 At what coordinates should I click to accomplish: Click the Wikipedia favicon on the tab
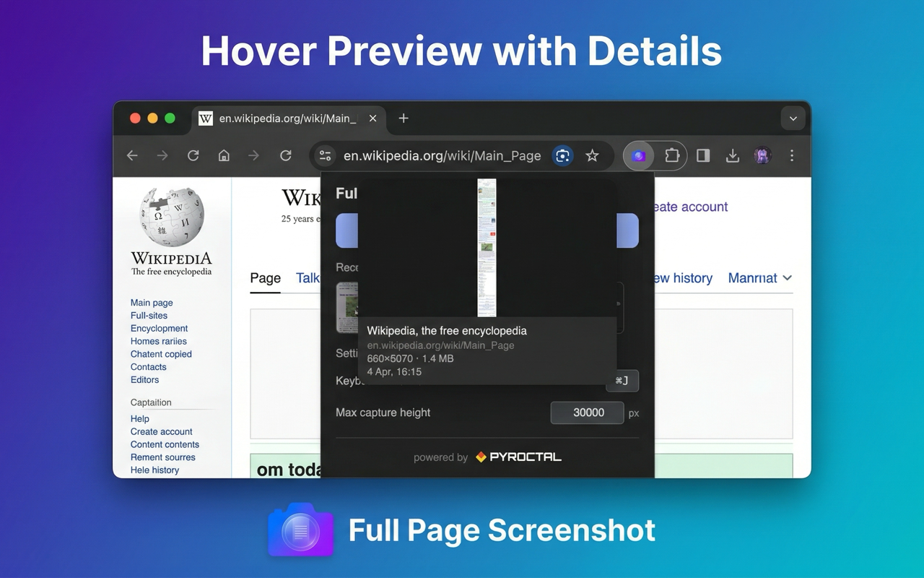point(206,118)
